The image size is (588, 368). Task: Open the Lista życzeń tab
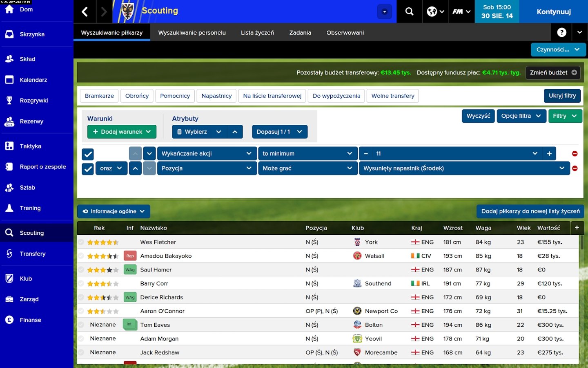point(257,32)
